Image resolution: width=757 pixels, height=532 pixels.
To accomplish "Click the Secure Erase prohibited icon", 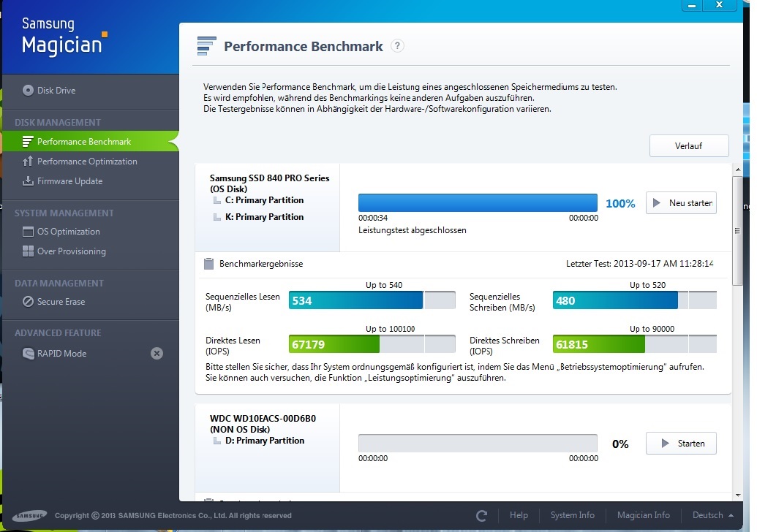I will pos(28,302).
